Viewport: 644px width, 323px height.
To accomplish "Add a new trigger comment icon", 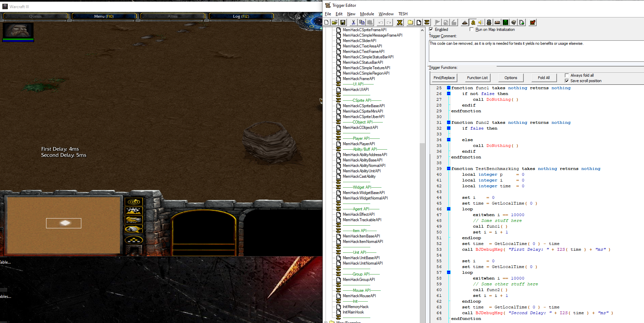I will click(x=427, y=22).
